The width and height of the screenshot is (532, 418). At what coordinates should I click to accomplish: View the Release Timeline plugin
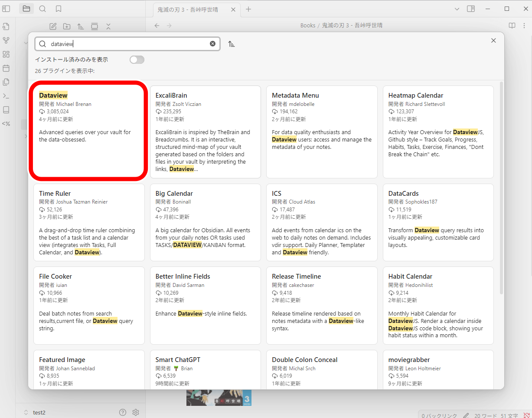(322, 306)
